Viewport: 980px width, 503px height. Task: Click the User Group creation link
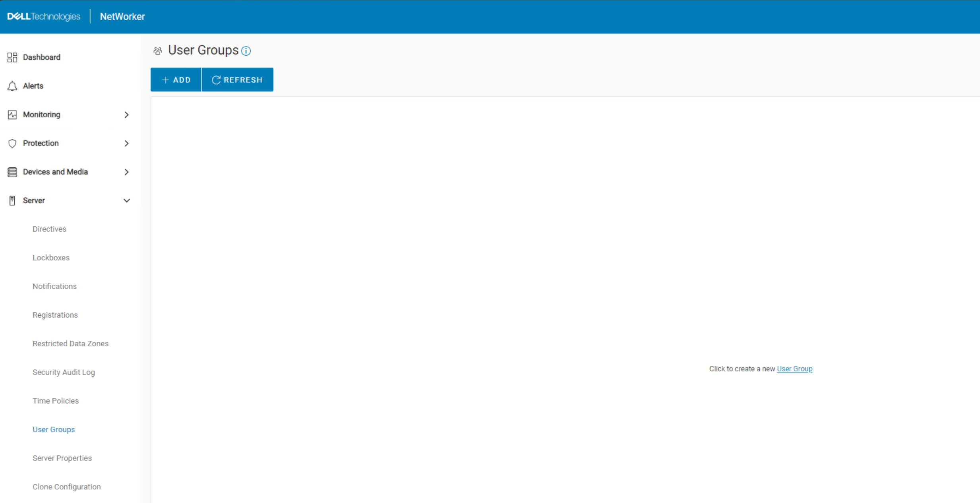pyautogui.click(x=794, y=369)
